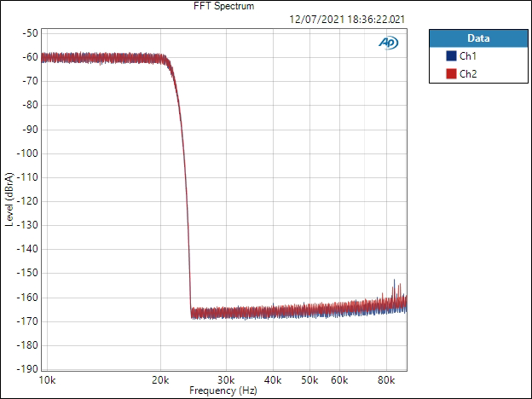Viewport: 532px width, 399px height.
Task: Click the Data legend header
Action: click(478, 38)
